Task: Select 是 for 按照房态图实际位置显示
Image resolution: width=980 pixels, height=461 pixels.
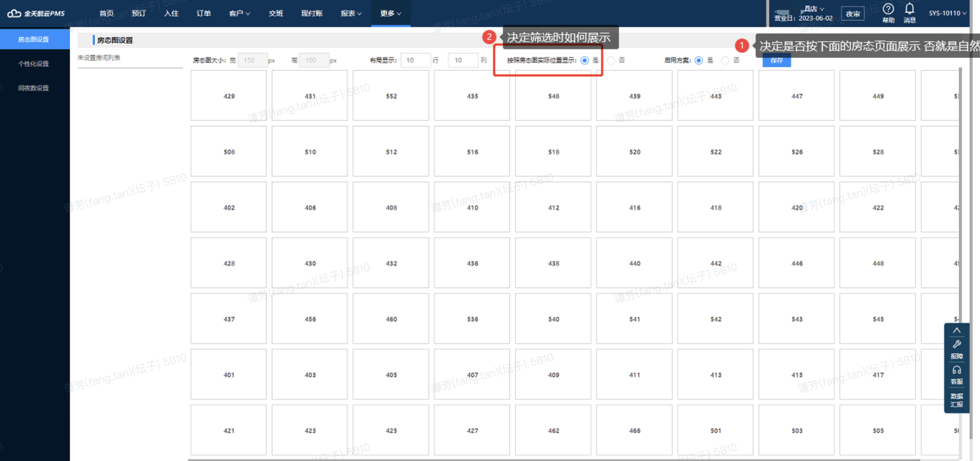Action: [585, 60]
